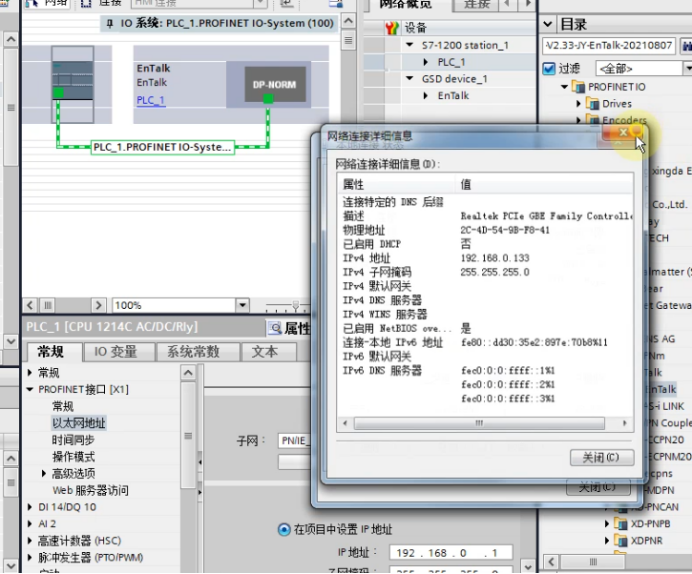The width and height of the screenshot is (692, 574).
Task: Toggle the 过滤 filter checkbox
Action: tap(549, 68)
